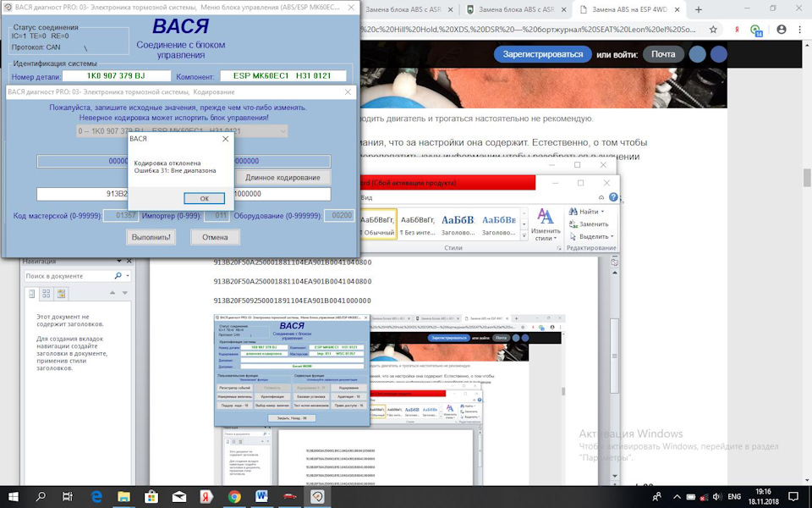Go to next result in navigation pane
The height and width of the screenshot is (508, 812).
(125, 294)
